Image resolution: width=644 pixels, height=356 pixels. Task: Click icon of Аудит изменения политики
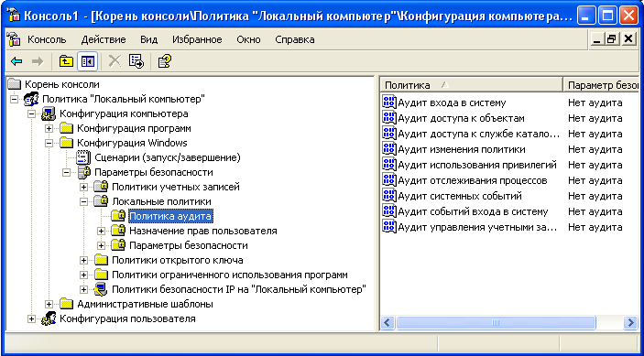388,149
